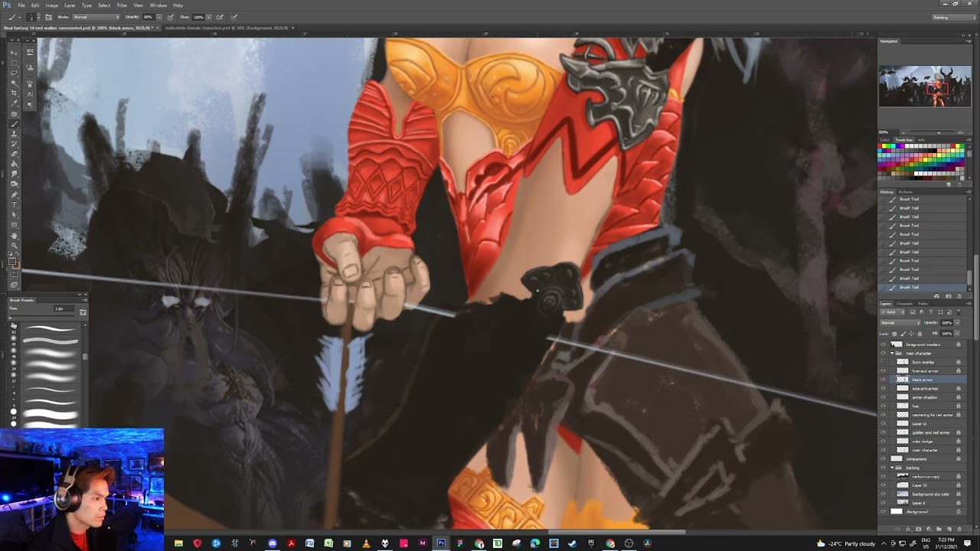Open the Flow slider dropdown

click(x=208, y=17)
